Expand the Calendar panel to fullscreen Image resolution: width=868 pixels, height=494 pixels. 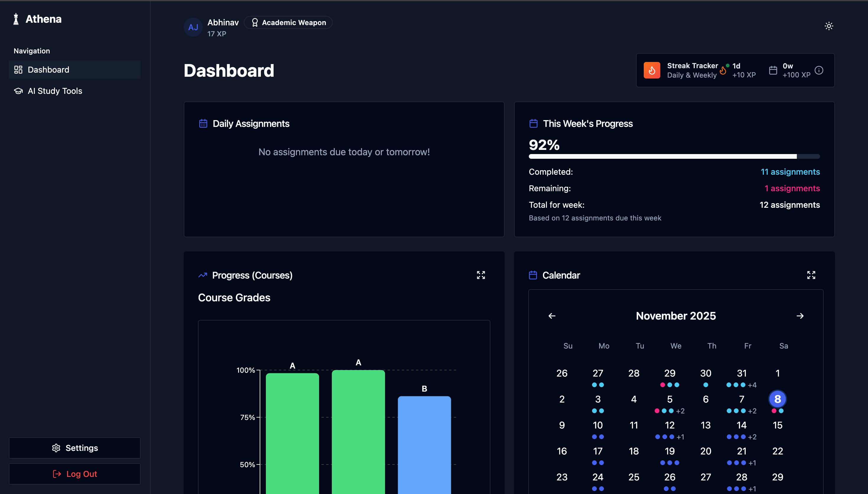point(811,275)
